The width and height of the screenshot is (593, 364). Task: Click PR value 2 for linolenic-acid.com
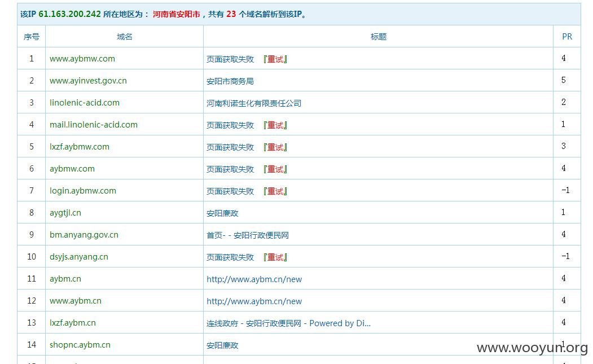tap(564, 102)
